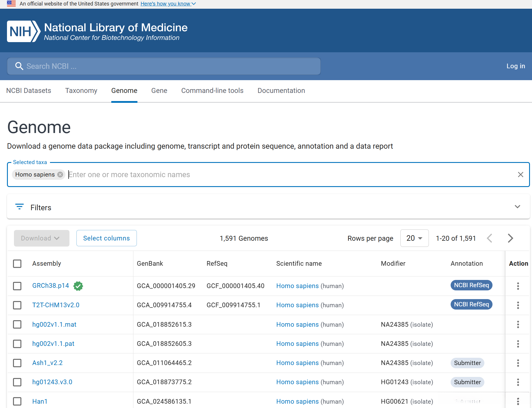This screenshot has width=532, height=408.
Task: Check the T2T-CHM13v2.0 row checkbox
Action: pos(17,305)
